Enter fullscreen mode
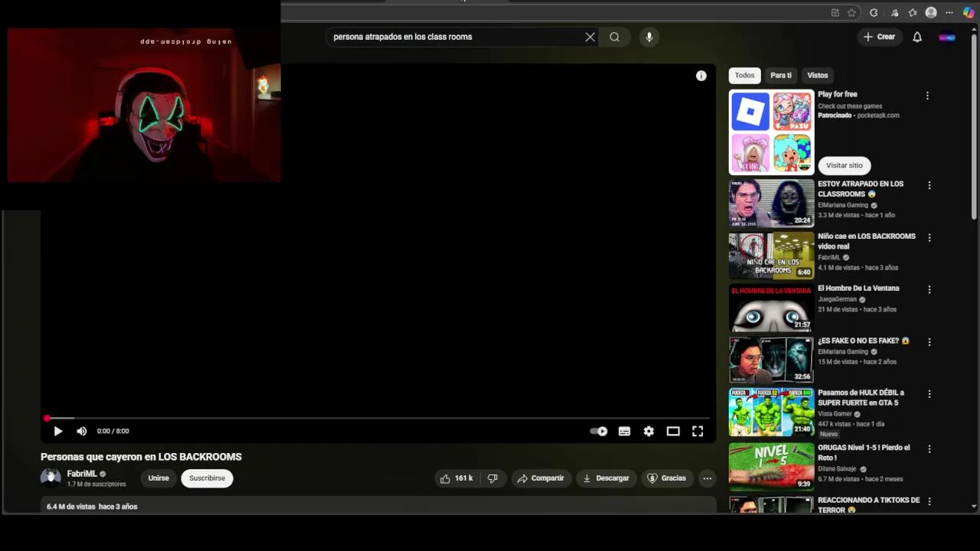The height and width of the screenshot is (551, 980). (x=697, y=432)
